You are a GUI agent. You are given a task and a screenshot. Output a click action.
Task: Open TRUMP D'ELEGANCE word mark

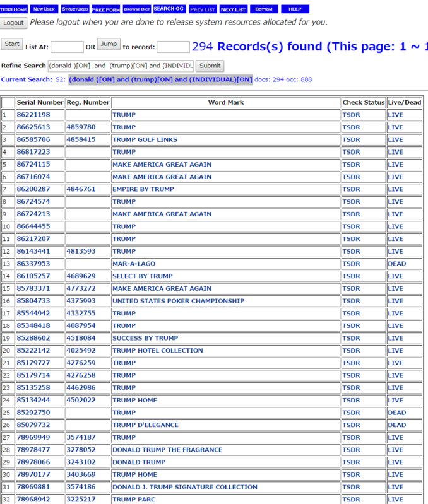tap(145, 425)
